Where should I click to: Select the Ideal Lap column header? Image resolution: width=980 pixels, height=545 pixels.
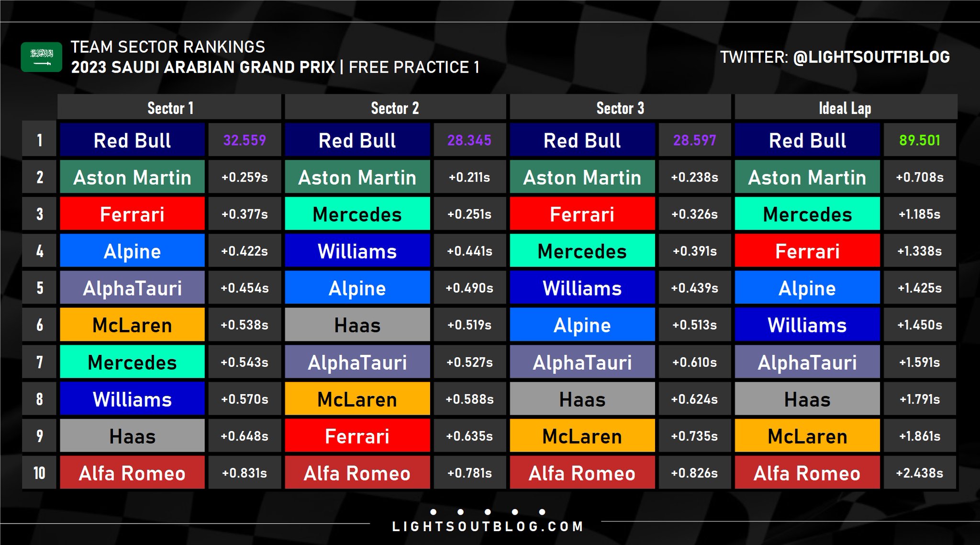coord(845,108)
